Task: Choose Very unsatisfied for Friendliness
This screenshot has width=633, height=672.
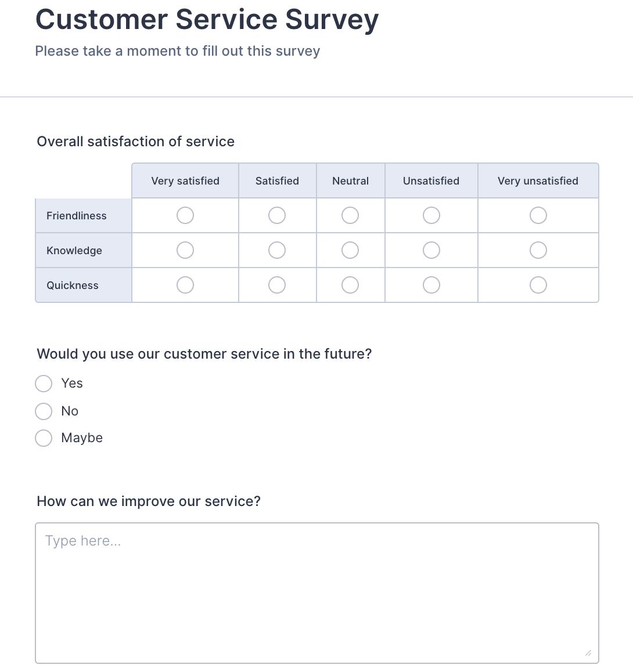Action: 538,215
